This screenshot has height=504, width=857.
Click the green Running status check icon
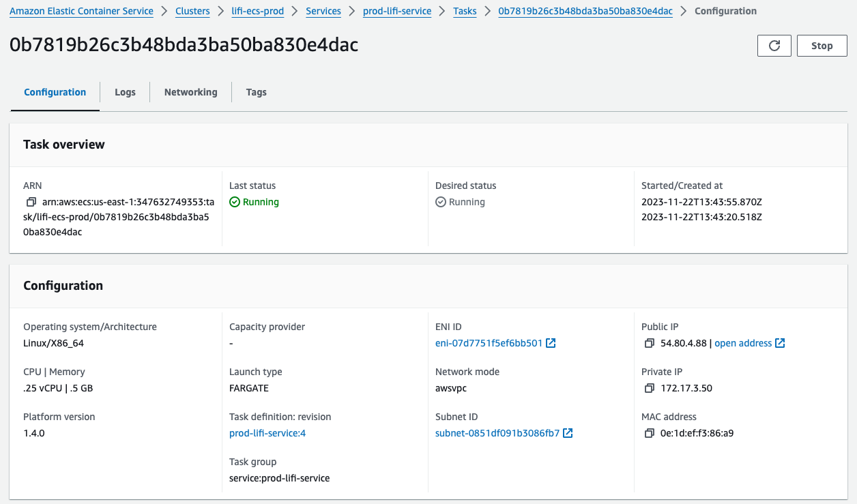235,202
